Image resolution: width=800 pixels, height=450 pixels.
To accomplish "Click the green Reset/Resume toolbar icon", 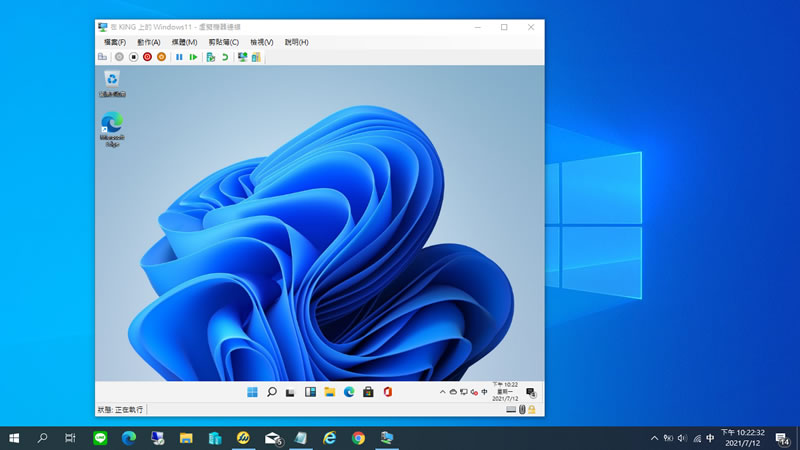I will pyautogui.click(x=193, y=57).
